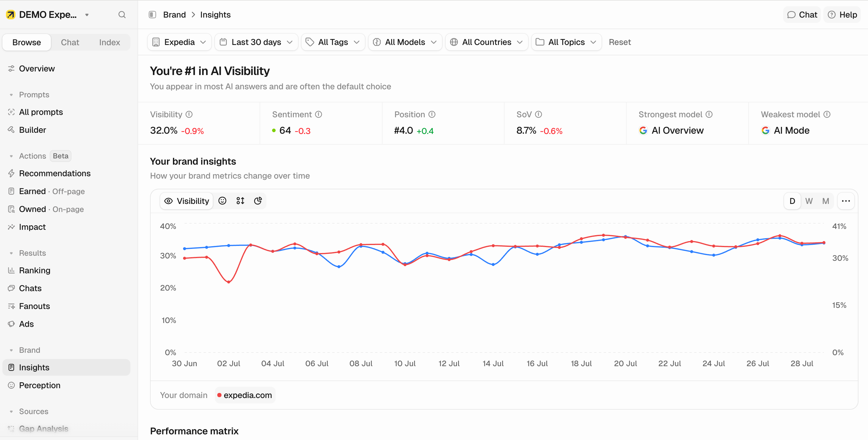Click the sentiment smiley icon in chart toolbar
This screenshot has height=440, width=868.
[x=222, y=201]
